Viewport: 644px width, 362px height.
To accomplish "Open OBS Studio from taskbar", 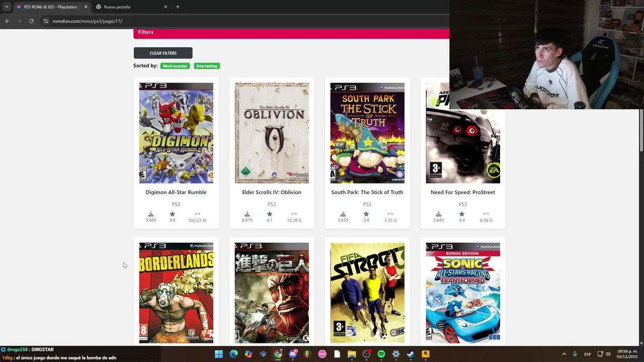I will [366, 354].
